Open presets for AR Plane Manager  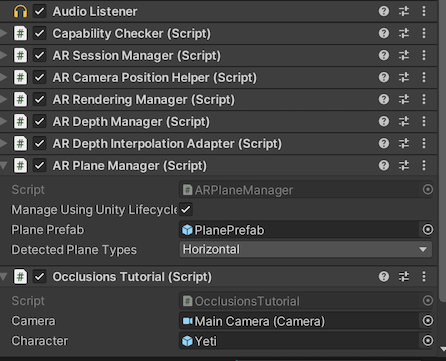[x=404, y=165]
